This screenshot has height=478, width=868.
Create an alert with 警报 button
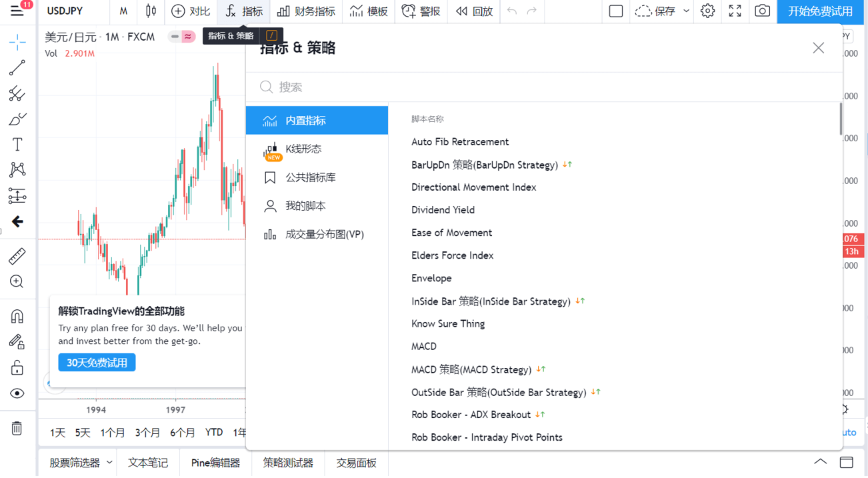point(421,11)
